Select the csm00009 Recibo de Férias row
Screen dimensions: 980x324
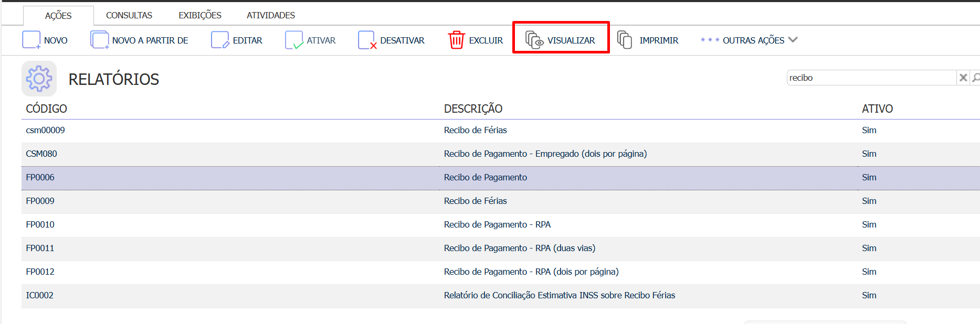click(x=475, y=130)
